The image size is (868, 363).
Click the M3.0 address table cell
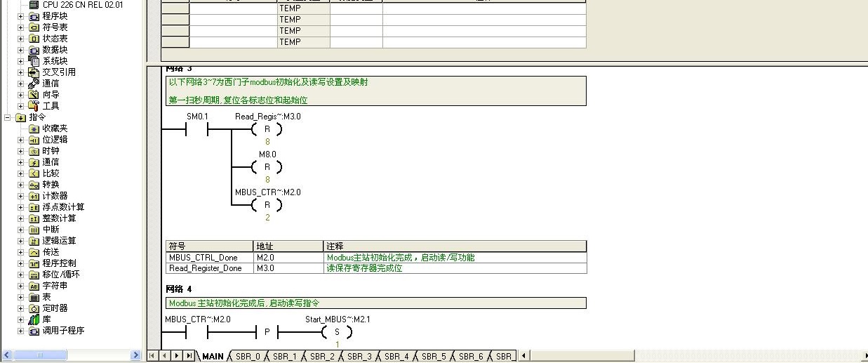click(x=288, y=268)
